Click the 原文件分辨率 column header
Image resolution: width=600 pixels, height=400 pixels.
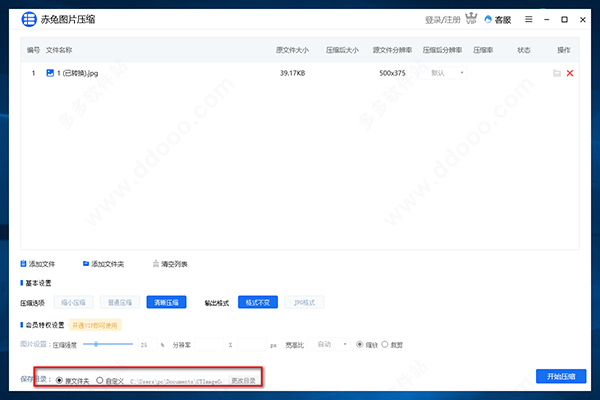click(x=392, y=50)
